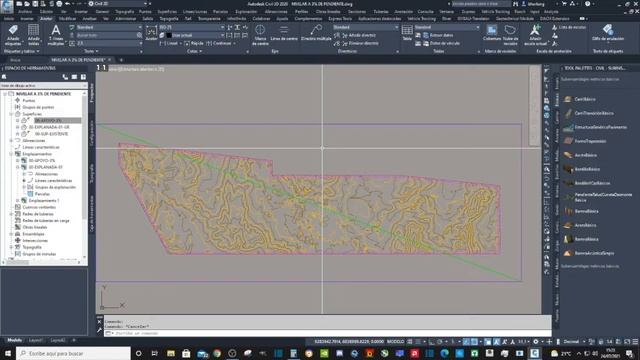Click Extraer datos button
Viewport: 640px width, 360px height.
click(438, 36)
